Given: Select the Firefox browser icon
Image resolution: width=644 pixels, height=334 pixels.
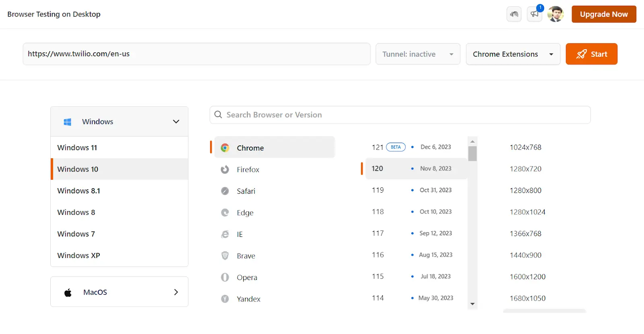Looking at the screenshot, I should point(225,170).
